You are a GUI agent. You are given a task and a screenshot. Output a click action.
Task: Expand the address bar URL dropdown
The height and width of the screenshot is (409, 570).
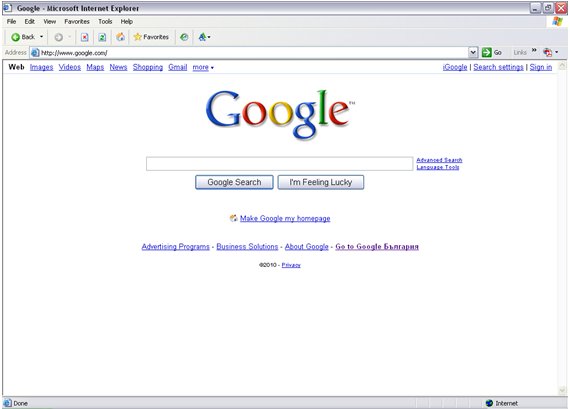[x=473, y=52]
